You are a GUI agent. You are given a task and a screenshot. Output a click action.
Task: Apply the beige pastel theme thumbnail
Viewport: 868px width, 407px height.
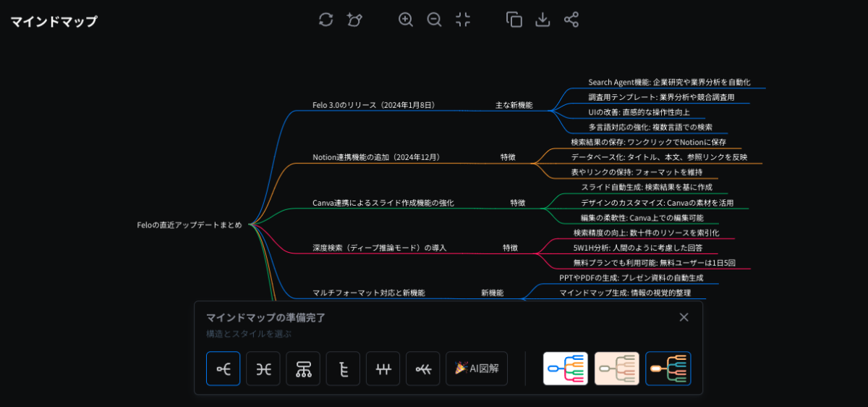tap(617, 369)
